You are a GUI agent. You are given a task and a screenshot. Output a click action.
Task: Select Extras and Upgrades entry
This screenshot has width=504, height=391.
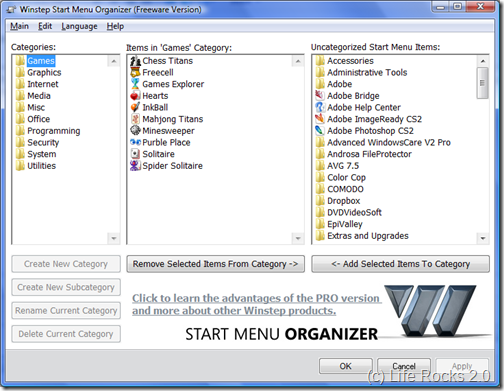368,236
